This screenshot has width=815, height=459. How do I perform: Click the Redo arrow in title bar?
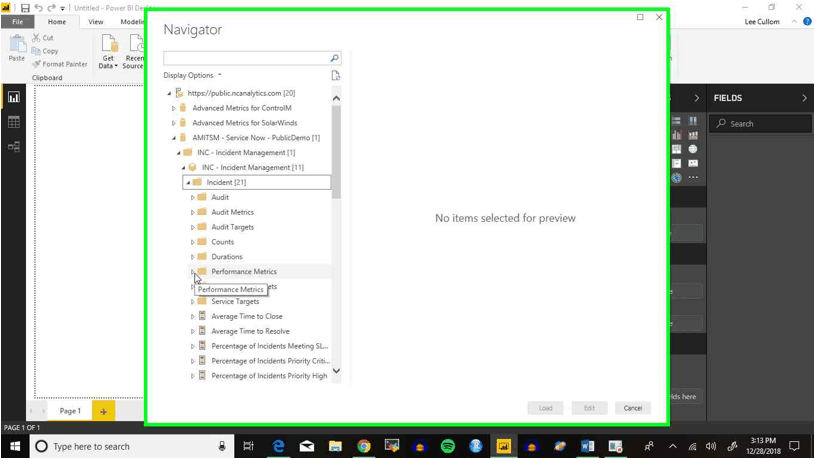(51, 8)
